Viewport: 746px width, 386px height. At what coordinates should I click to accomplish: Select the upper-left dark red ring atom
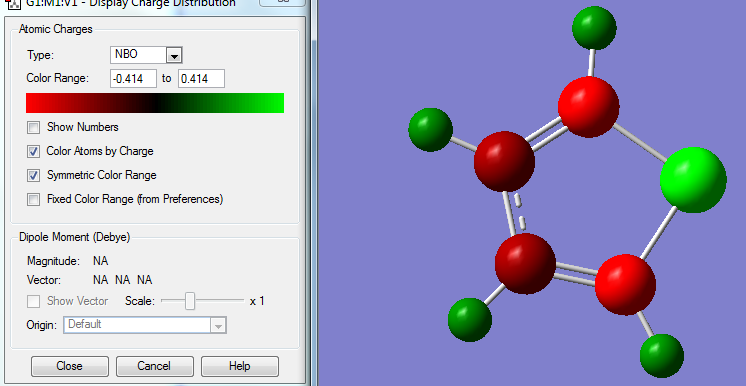click(x=504, y=162)
